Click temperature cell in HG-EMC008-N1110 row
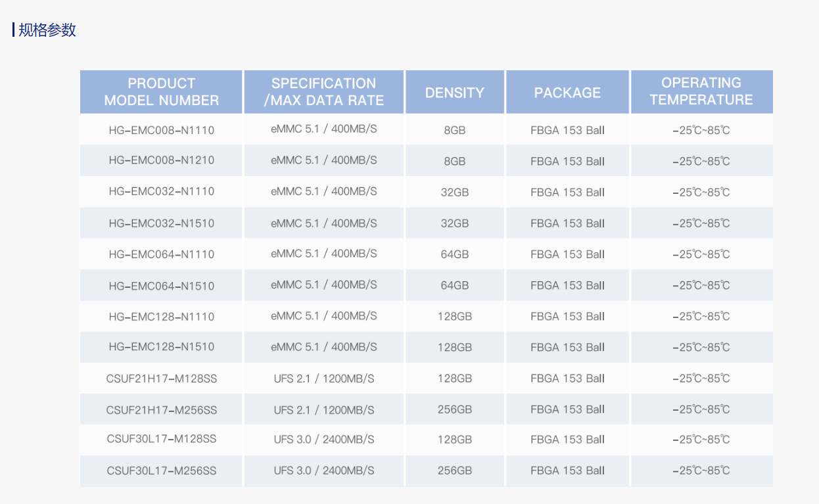 [701, 130]
